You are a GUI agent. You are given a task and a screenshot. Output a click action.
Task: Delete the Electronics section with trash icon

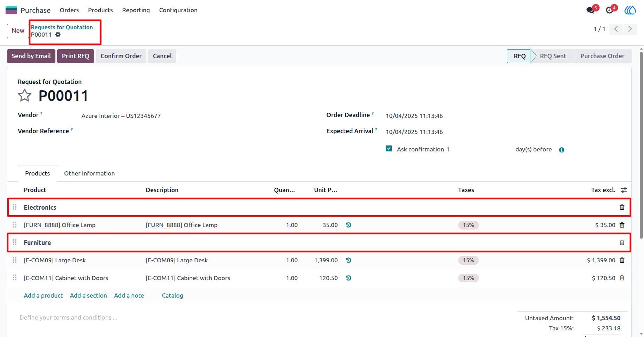pyautogui.click(x=622, y=207)
